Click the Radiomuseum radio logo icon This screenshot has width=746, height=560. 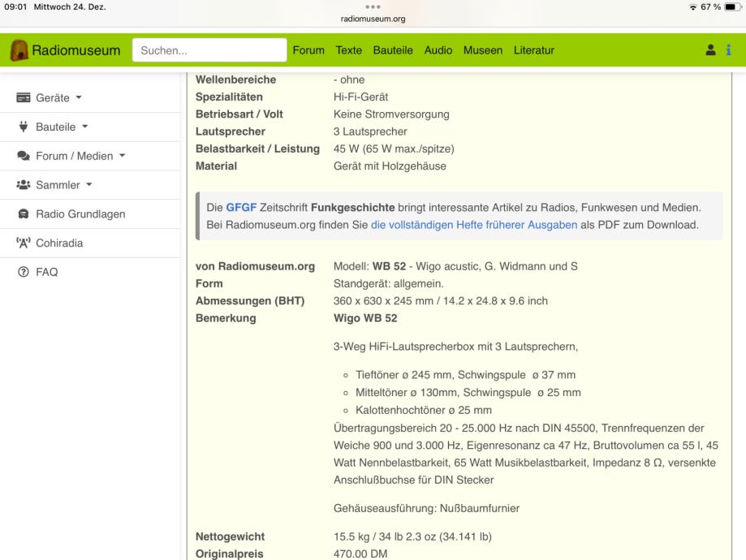pos(19,50)
